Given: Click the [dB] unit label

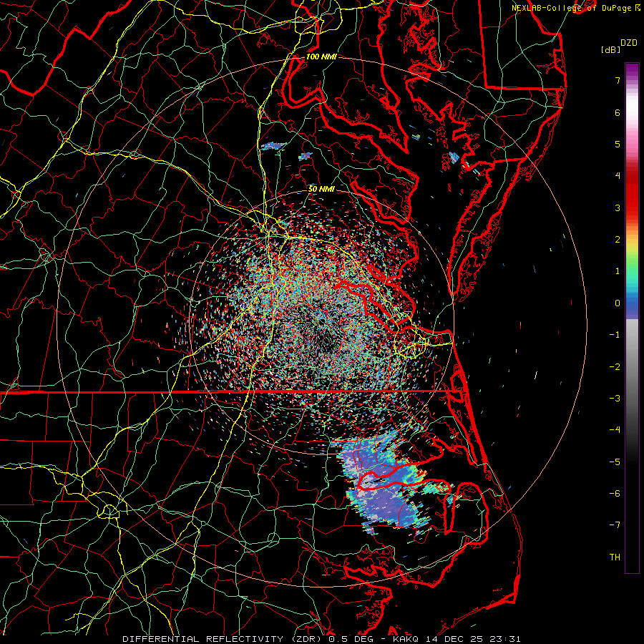Looking at the screenshot, I should click(610, 49).
